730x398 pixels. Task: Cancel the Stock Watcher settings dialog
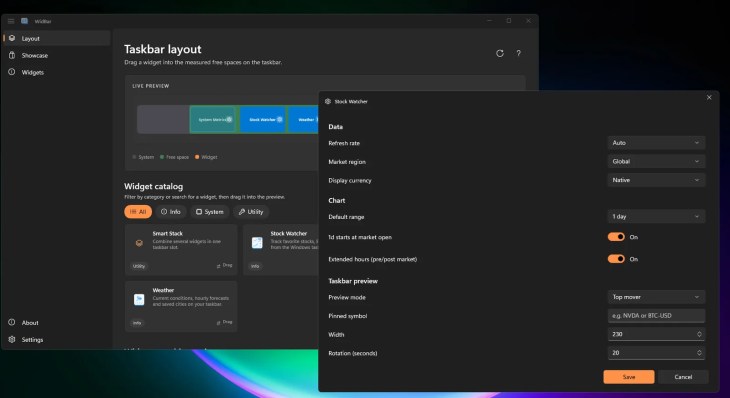coord(683,377)
